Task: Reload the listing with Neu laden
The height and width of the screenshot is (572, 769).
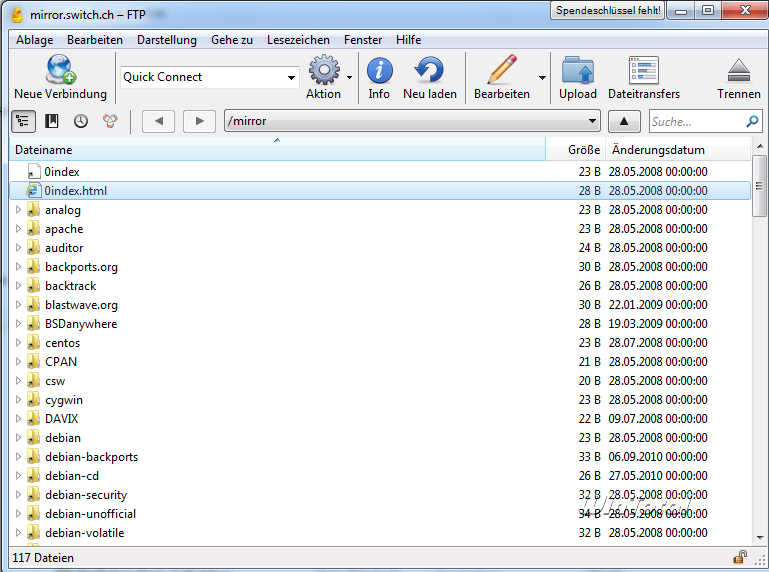Action: click(430, 78)
